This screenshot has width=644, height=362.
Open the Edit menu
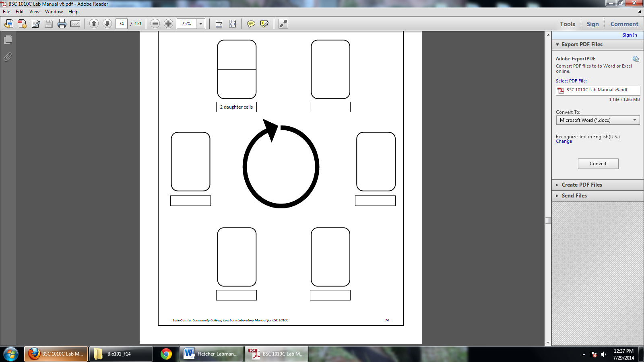20,12
